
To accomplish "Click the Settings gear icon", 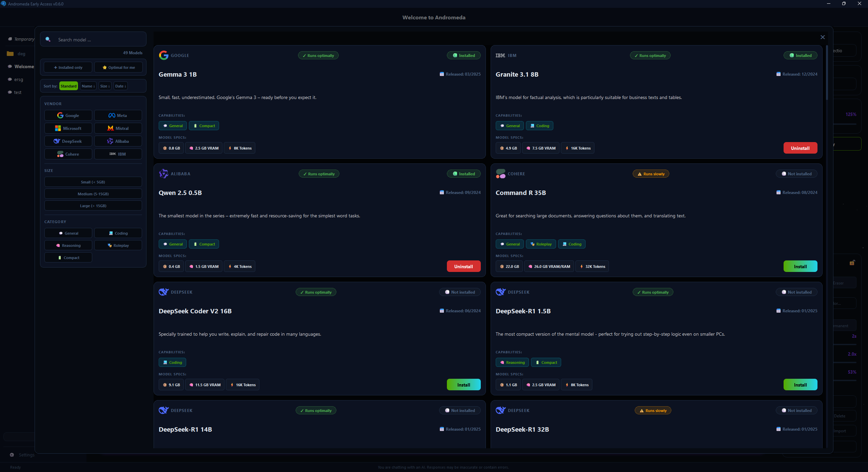I will (x=12, y=455).
